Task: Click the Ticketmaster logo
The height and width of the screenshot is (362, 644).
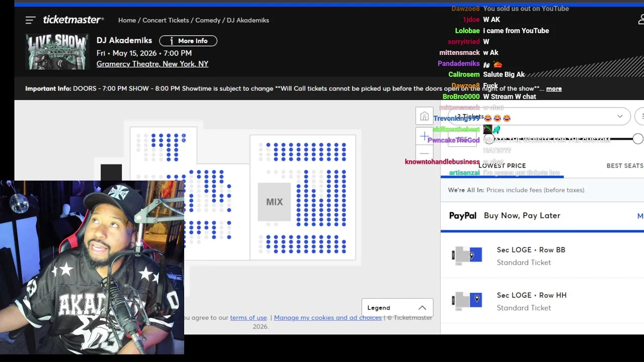Action: pos(73,20)
